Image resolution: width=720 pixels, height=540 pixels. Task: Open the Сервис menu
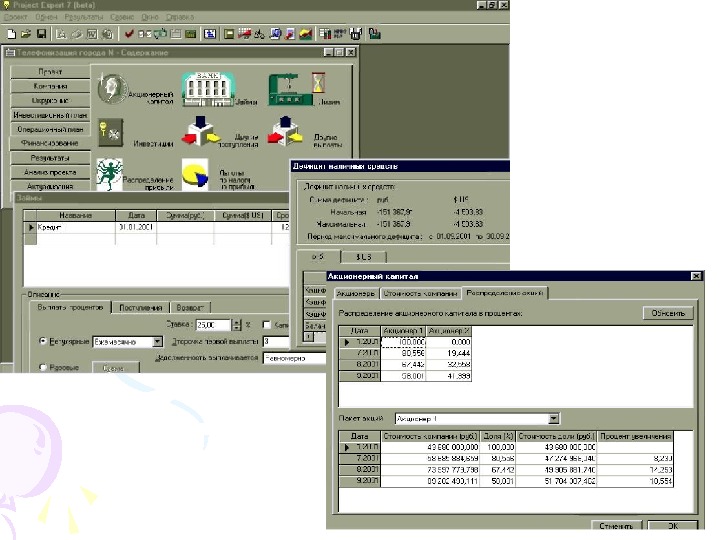pos(122,17)
